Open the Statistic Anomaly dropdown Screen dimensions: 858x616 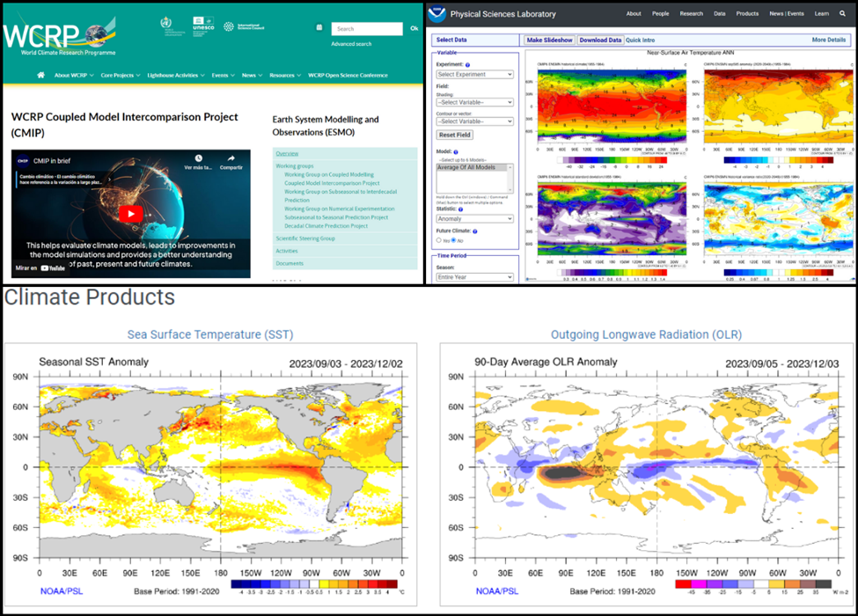pyautogui.click(x=474, y=218)
